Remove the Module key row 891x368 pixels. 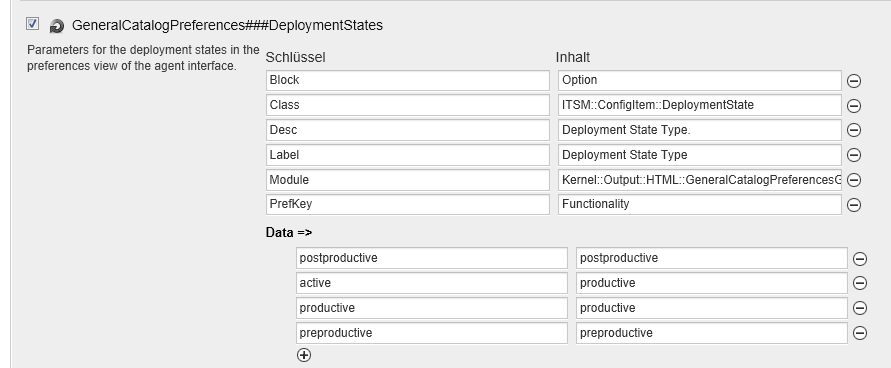853,180
